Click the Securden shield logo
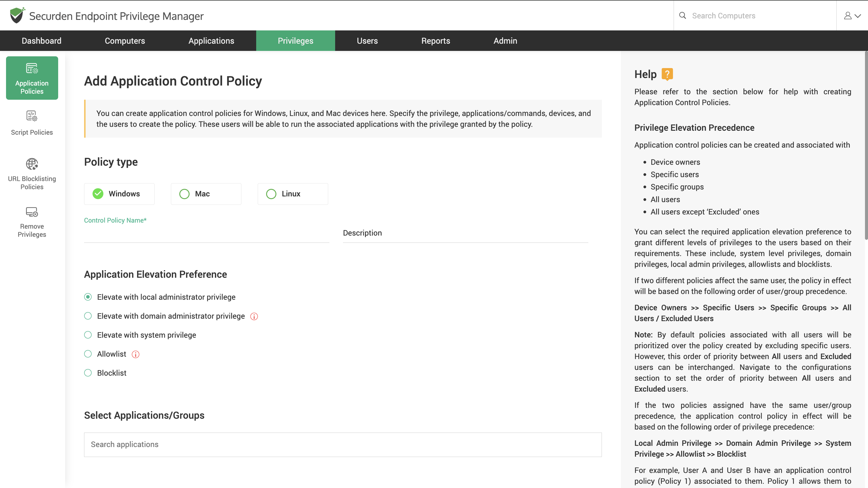 [17, 15]
